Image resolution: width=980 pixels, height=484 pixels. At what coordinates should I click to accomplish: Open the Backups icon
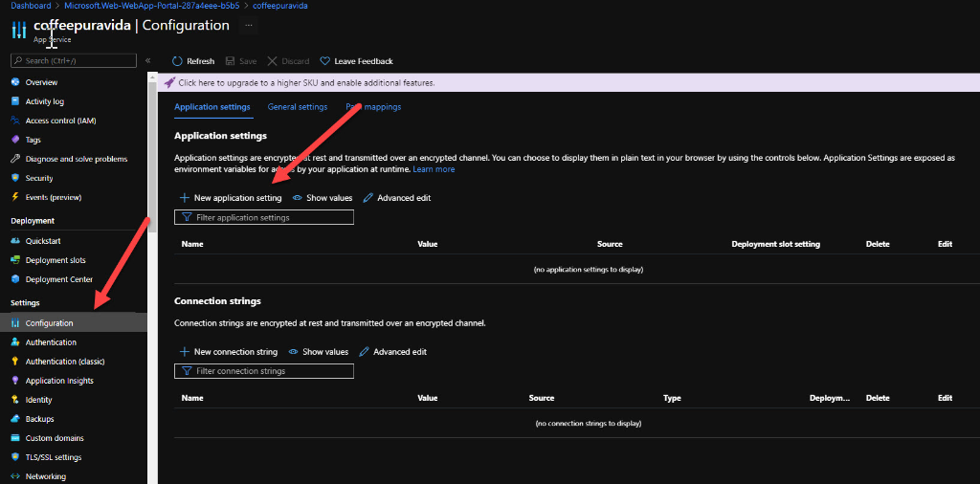coord(15,419)
